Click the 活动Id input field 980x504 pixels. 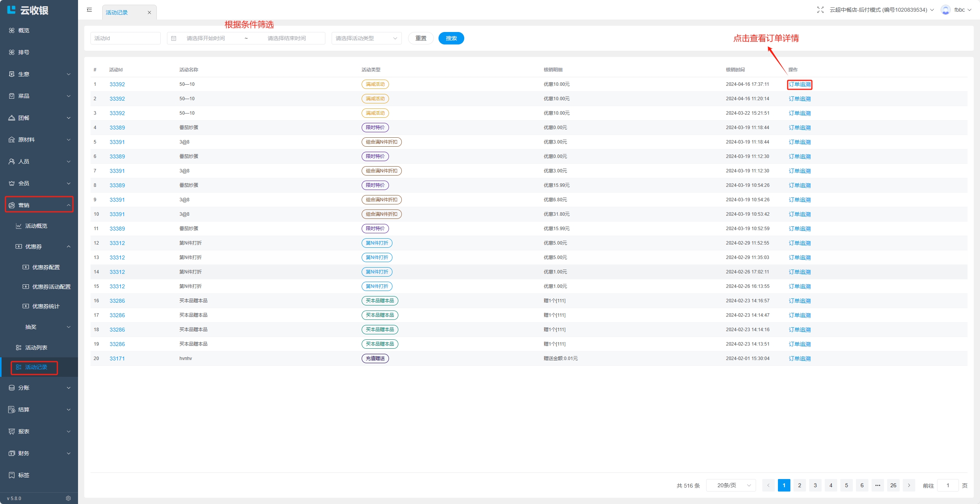[125, 38]
